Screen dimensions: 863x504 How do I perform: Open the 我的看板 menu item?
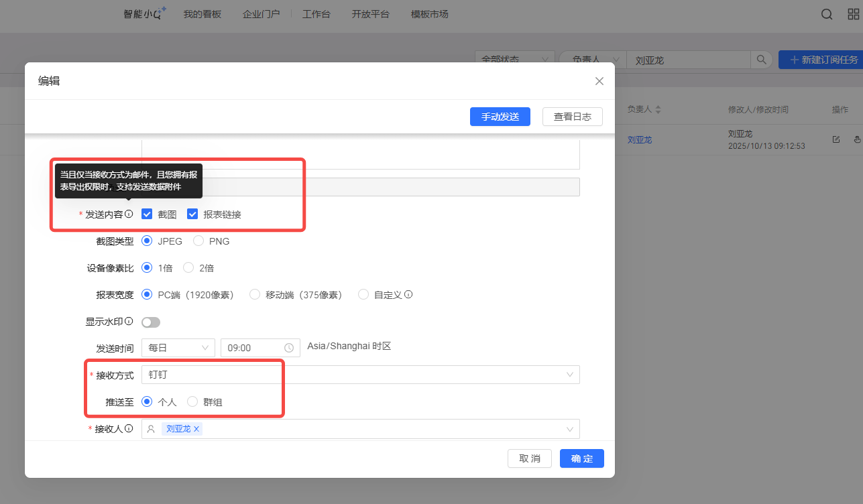pos(202,14)
